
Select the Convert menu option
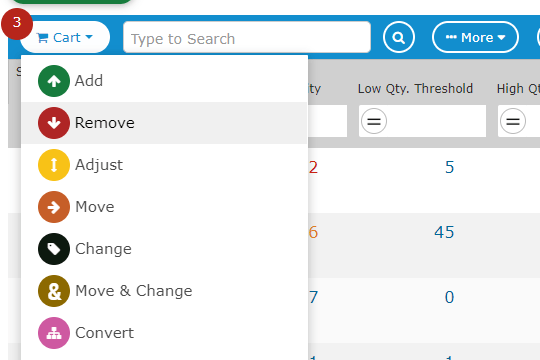point(164,333)
